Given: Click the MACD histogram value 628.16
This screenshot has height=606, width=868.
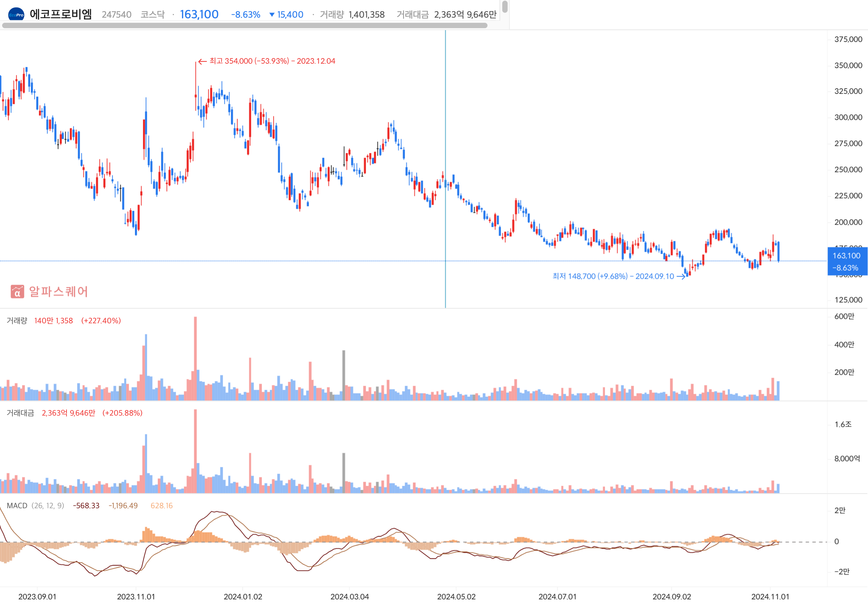Looking at the screenshot, I should (161, 506).
